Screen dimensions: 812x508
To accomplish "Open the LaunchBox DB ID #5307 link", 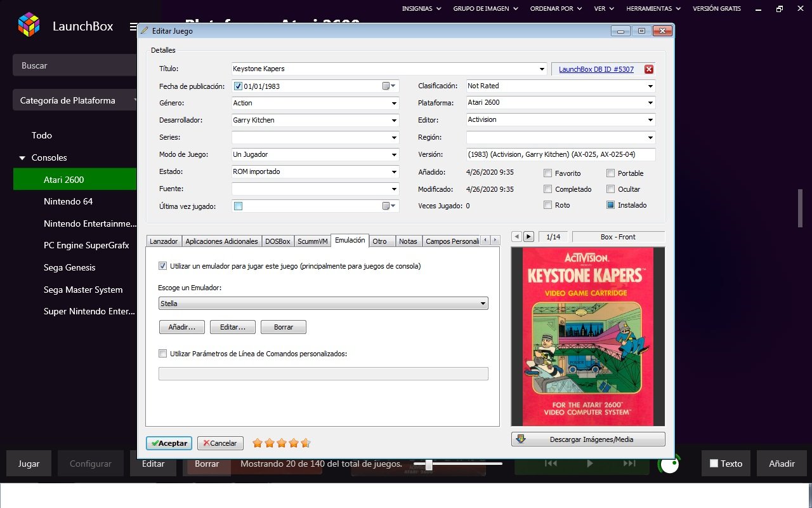I will pyautogui.click(x=596, y=69).
